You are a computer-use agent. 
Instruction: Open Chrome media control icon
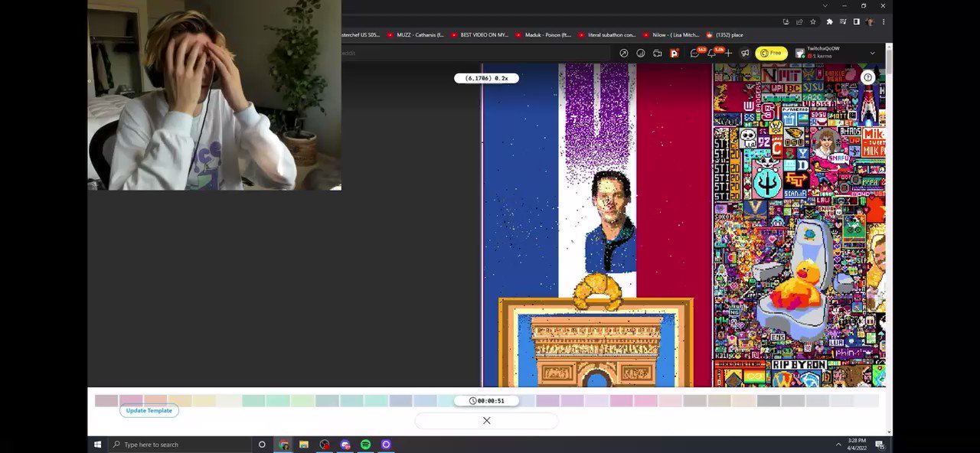843,21
